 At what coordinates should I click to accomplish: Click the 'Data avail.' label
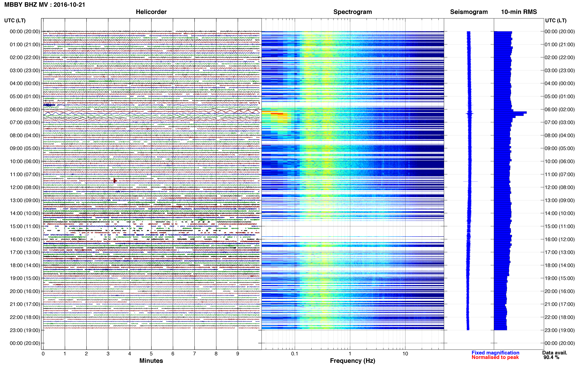[x=555, y=353]
